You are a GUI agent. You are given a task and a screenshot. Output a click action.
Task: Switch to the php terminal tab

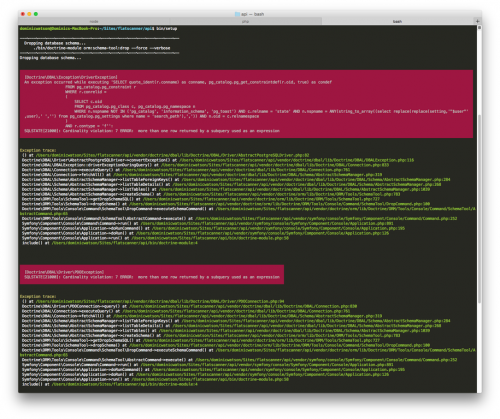pyautogui.click(x=246, y=21)
